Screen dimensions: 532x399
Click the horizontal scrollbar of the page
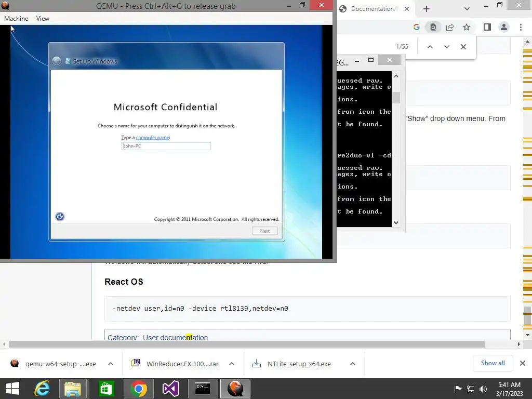click(x=247, y=344)
